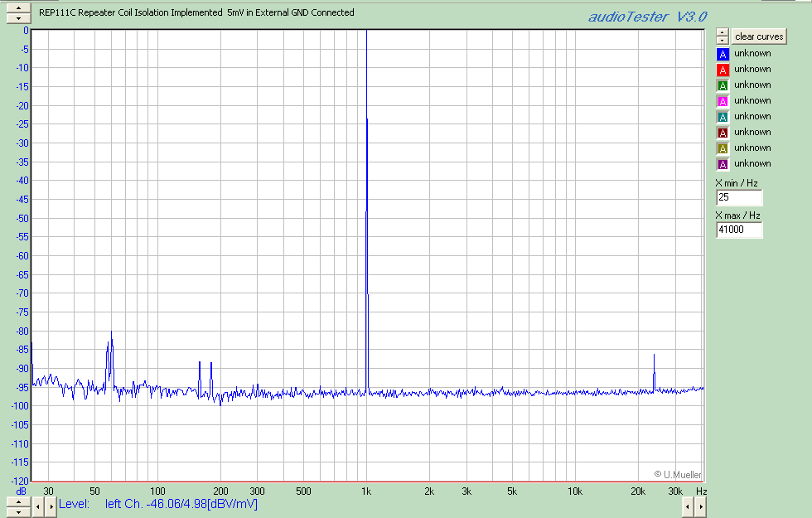Viewport: 812px width, 518px height.
Task: Click the 'X max / Hz' label
Action: (x=737, y=215)
